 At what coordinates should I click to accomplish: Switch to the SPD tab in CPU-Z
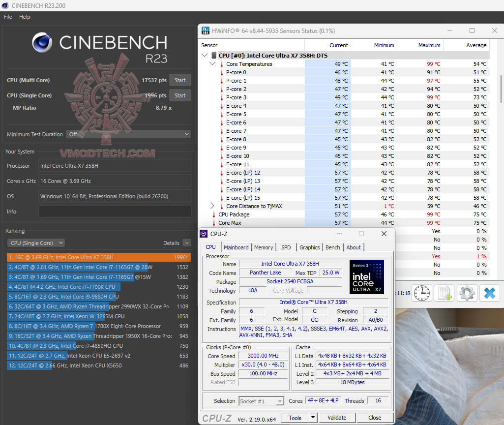coord(286,247)
